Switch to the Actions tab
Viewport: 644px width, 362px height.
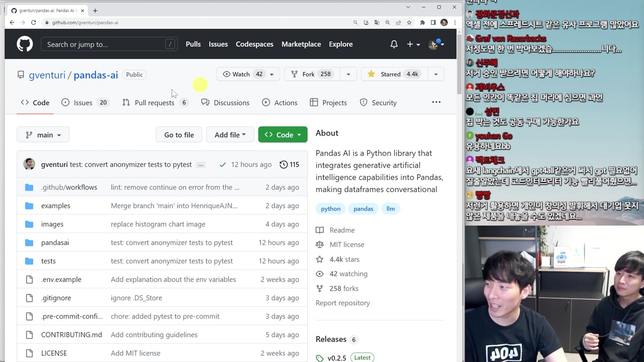tap(280, 102)
